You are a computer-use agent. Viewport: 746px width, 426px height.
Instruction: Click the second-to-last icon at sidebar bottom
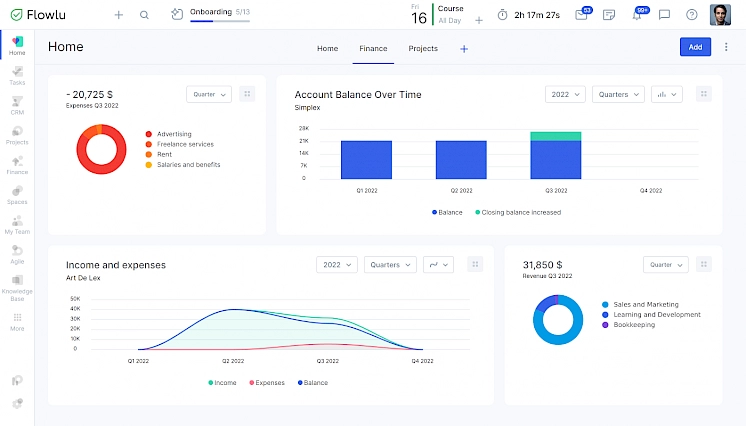17,380
